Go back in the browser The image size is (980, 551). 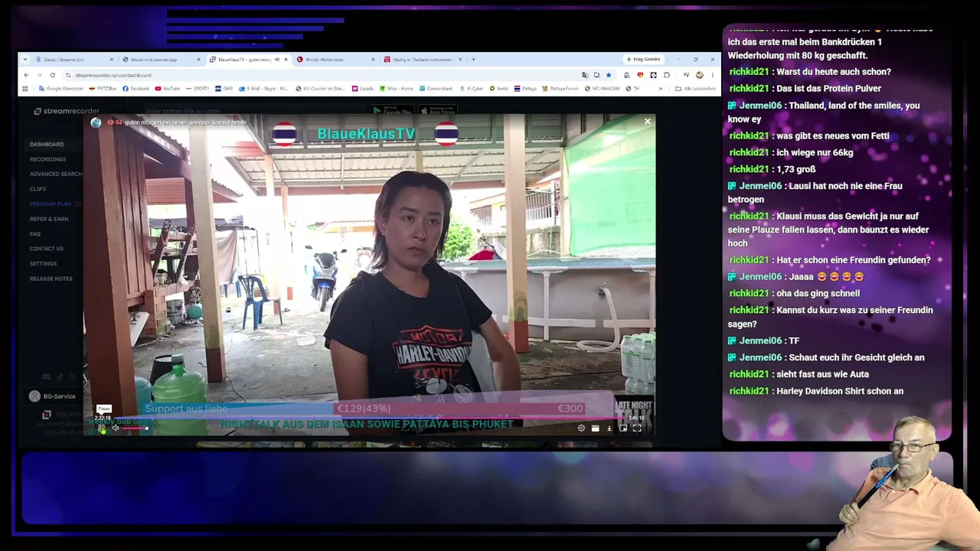point(26,75)
